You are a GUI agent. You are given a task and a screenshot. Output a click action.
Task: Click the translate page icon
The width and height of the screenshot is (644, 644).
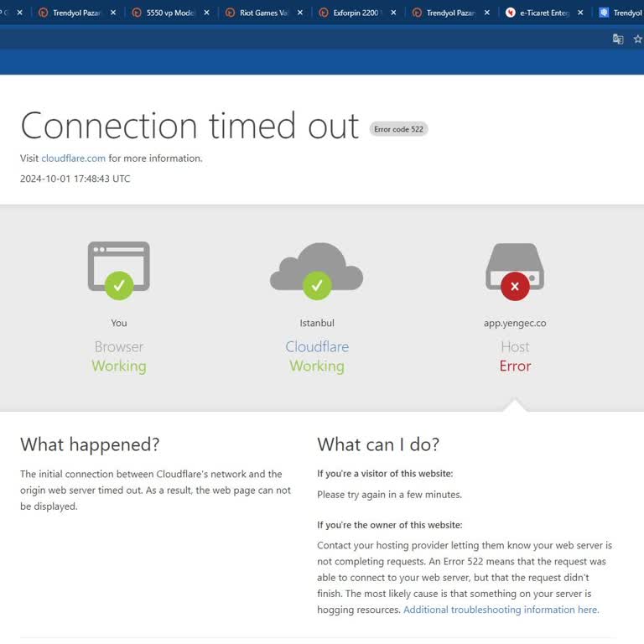618,39
